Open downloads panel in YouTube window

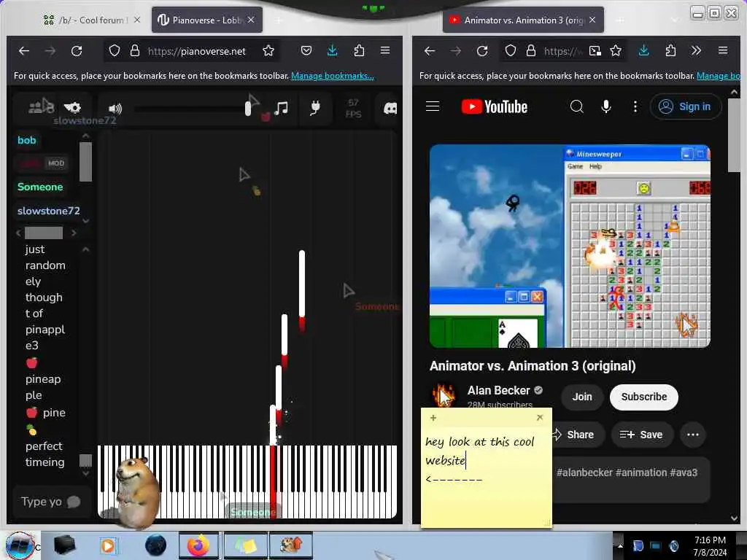pyautogui.click(x=643, y=50)
